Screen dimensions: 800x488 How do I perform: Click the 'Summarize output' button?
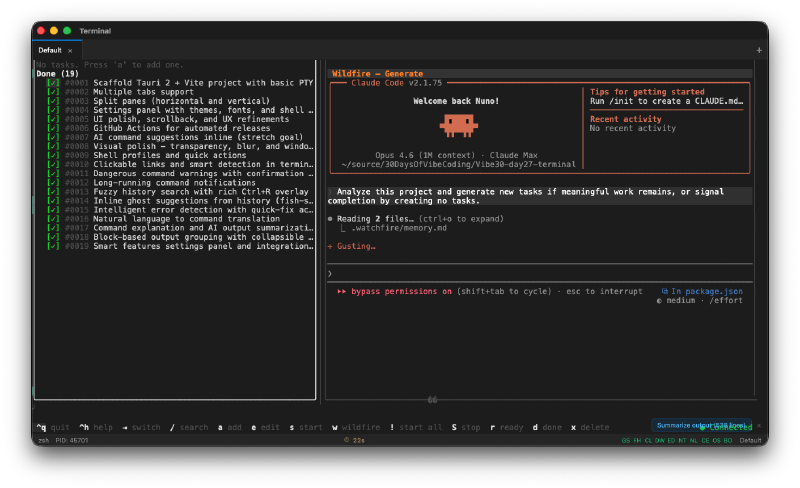point(701,425)
